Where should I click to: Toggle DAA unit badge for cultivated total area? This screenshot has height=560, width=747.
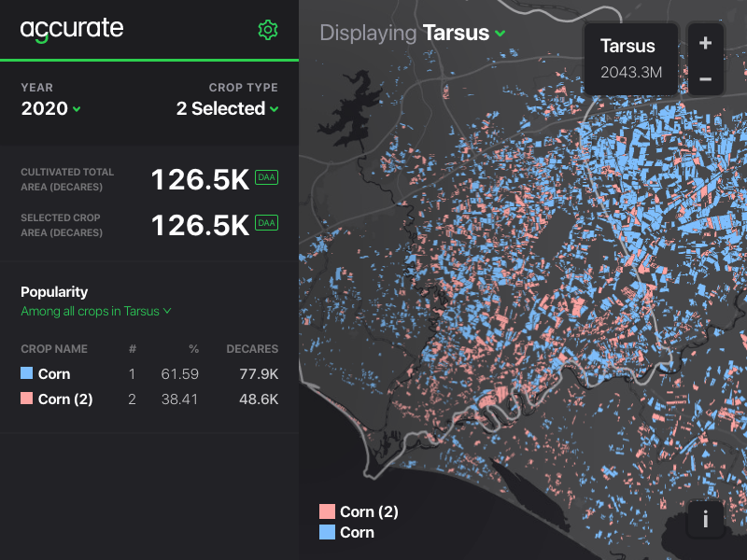(267, 177)
